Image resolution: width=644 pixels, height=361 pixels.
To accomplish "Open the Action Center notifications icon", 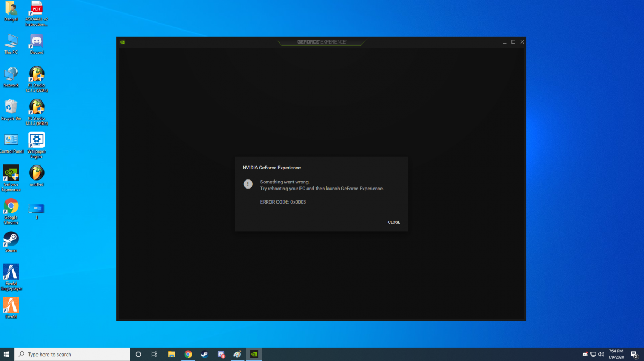I will click(x=634, y=355).
